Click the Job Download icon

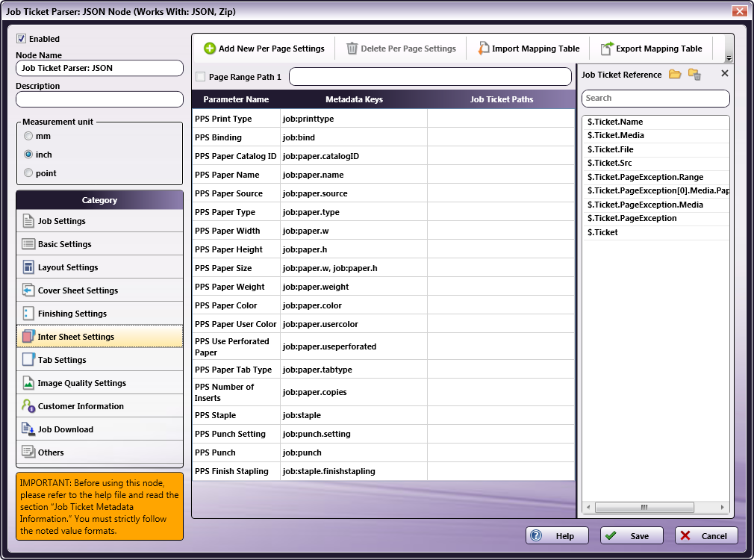(28, 429)
